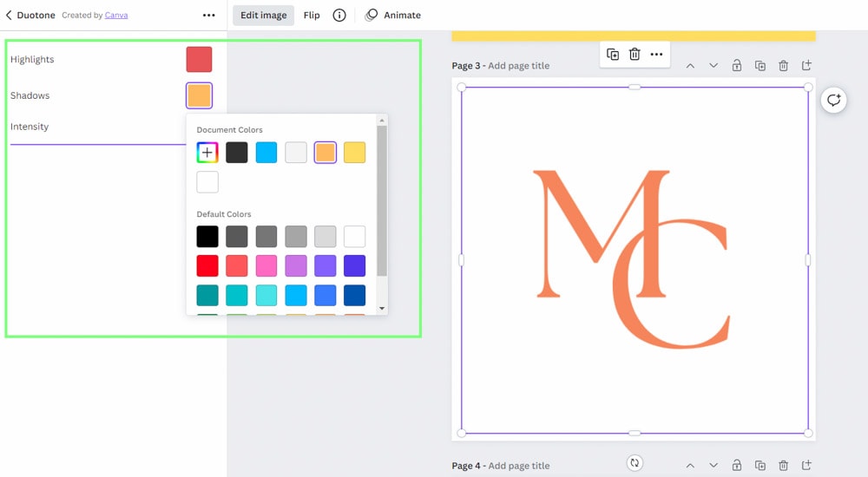Select navy blue in Default Colors

(x=355, y=296)
